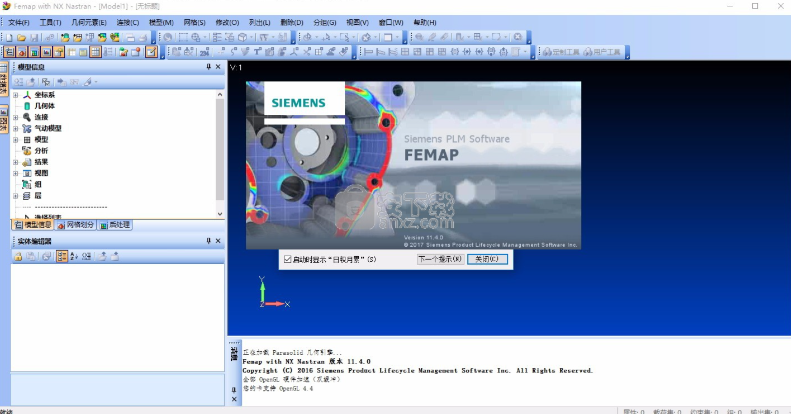Click the New model icon

pyautogui.click(x=7, y=37)
